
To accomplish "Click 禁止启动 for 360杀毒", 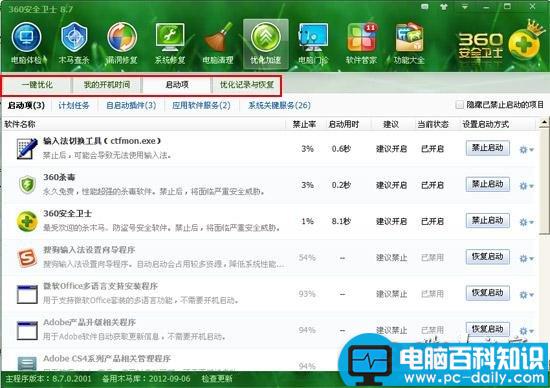I will pyautogui.click(x=488, y=185).
